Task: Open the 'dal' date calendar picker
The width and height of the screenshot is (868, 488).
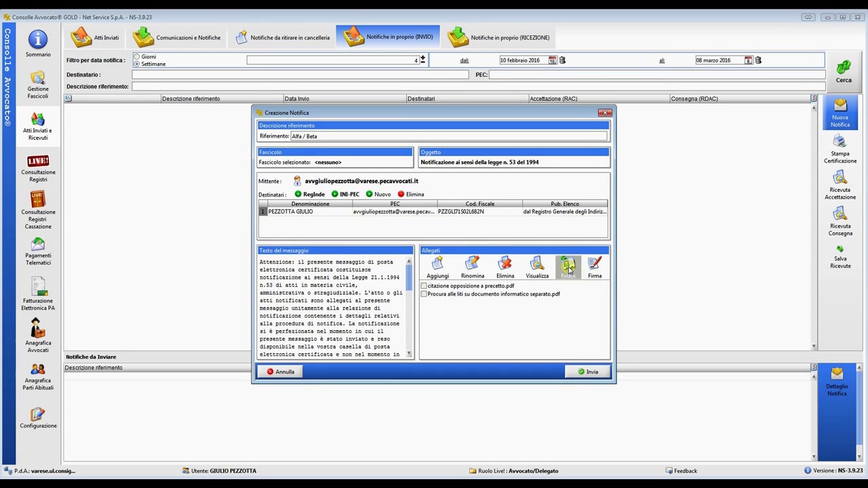Action: (553, 60)
